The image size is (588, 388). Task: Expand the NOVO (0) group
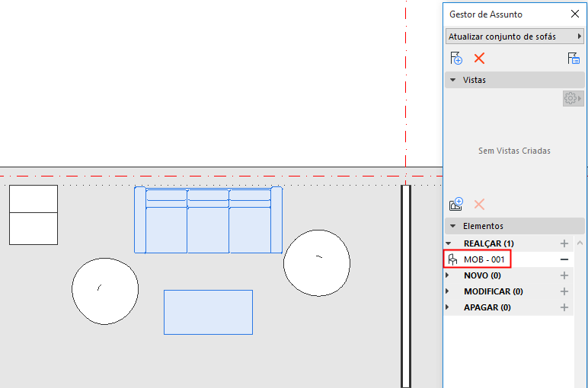point(447,275)
